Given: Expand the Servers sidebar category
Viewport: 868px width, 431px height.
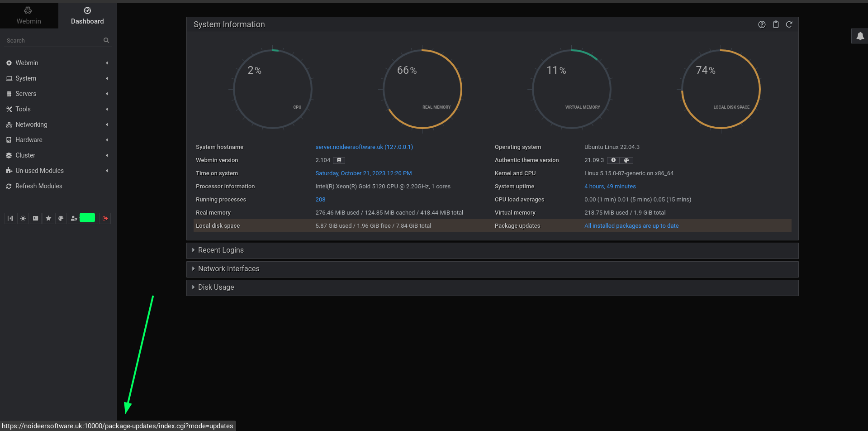Looking at the screenshot, I should point(58,94).
